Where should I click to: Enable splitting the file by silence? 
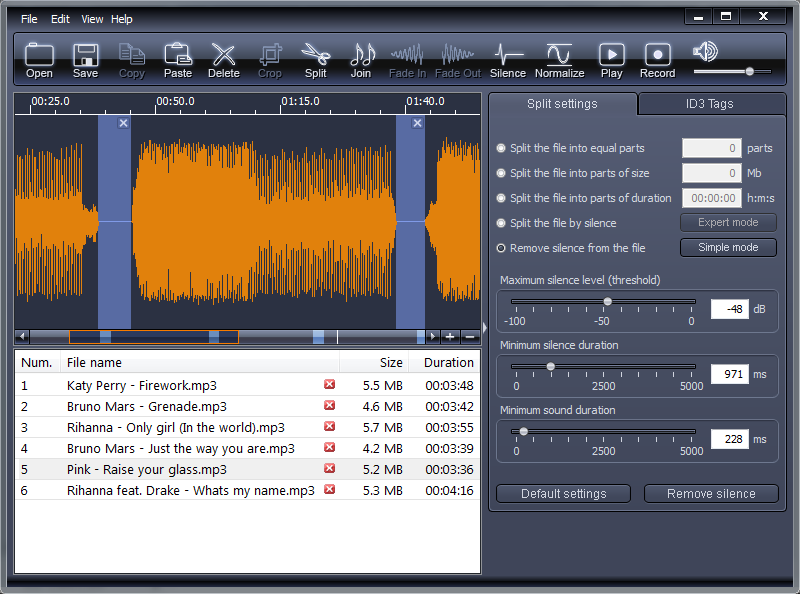pos(501,223)
